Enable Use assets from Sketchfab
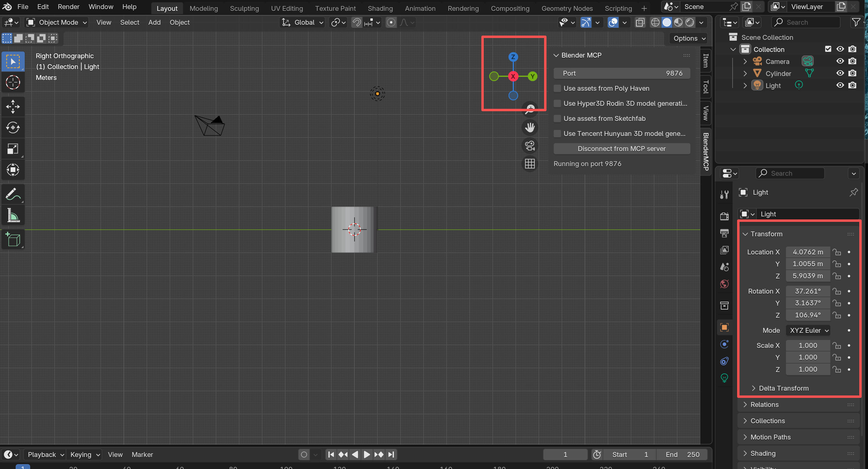The height and width of the screenshot is (469, 868). pos(558,118)
